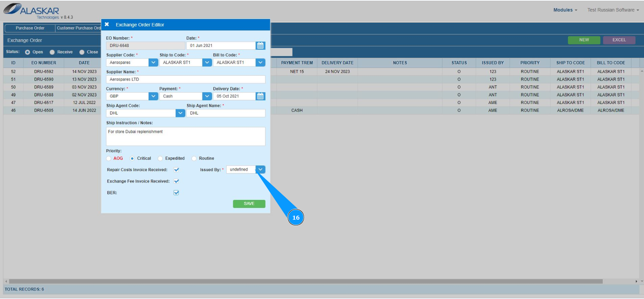Screen dimensions: 644x299
Task: Select the DRU-6588 order row
Action: (x=321, y=95)
